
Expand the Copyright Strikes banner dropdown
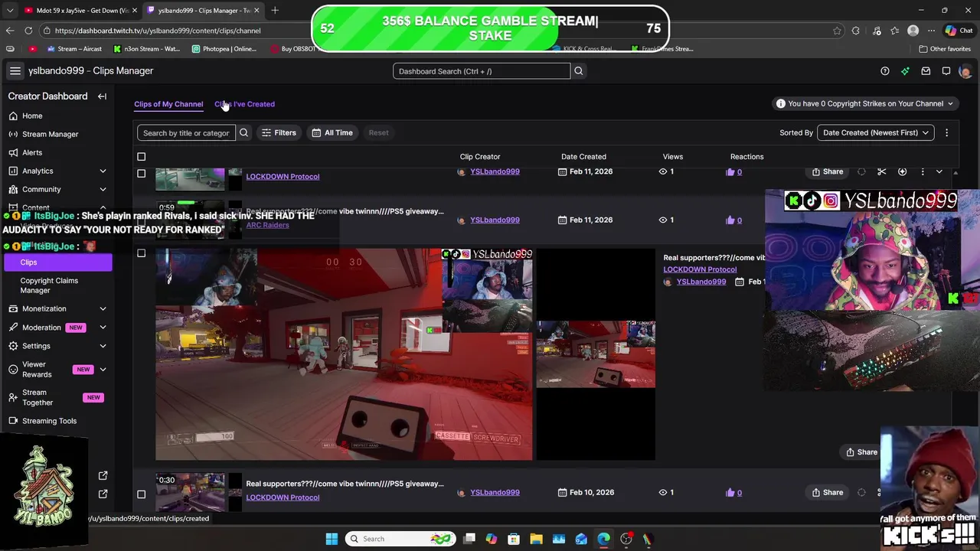950,104
